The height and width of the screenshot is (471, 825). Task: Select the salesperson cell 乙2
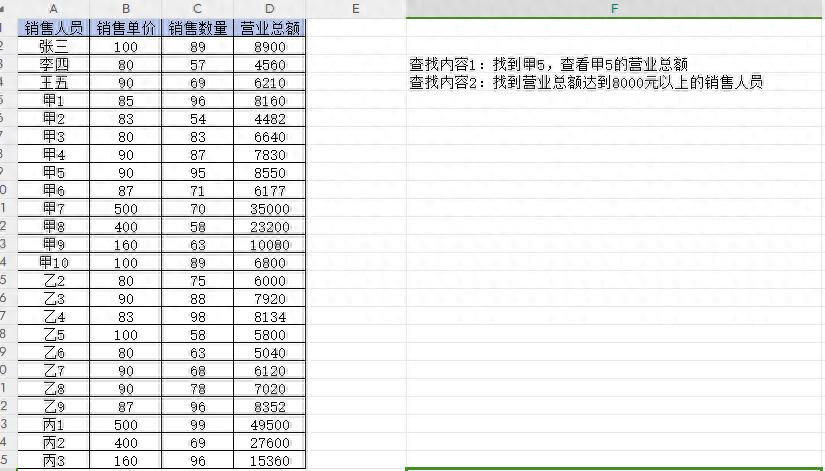54,280
